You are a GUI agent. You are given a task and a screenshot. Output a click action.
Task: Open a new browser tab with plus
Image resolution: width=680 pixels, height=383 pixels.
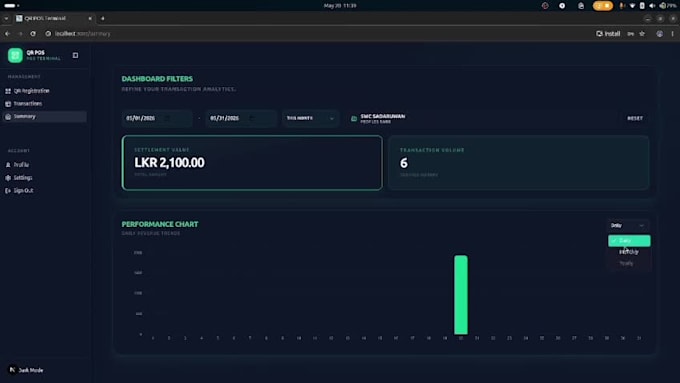point(103,18)
